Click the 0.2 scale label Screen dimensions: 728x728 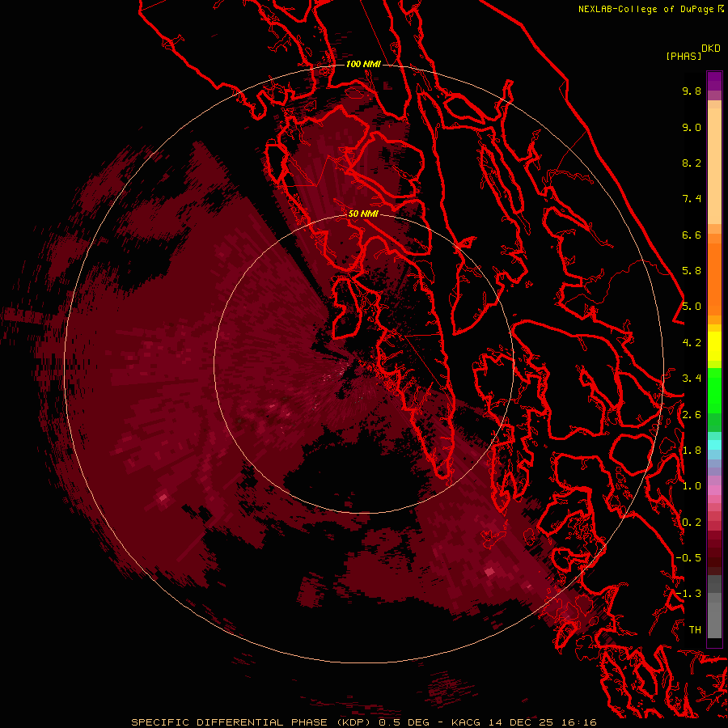click(692, 523)
